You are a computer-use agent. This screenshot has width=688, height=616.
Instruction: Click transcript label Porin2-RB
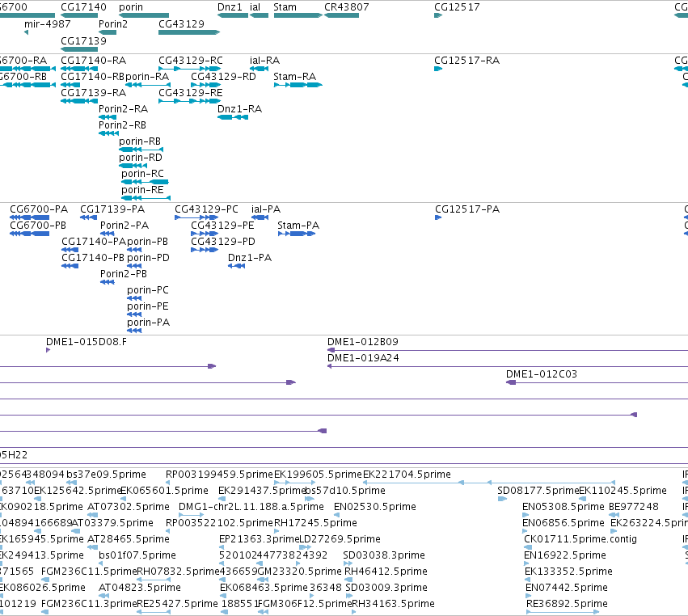(x=122, y=125)
